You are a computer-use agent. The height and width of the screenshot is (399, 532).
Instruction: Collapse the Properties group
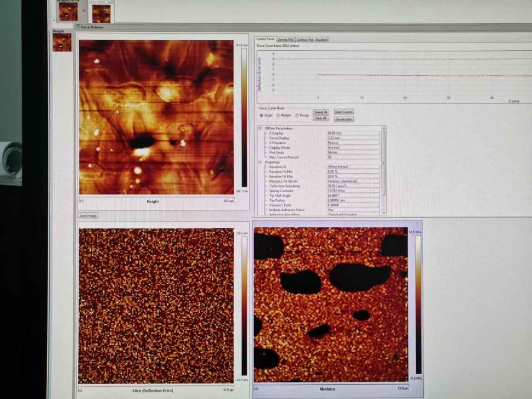259,162
